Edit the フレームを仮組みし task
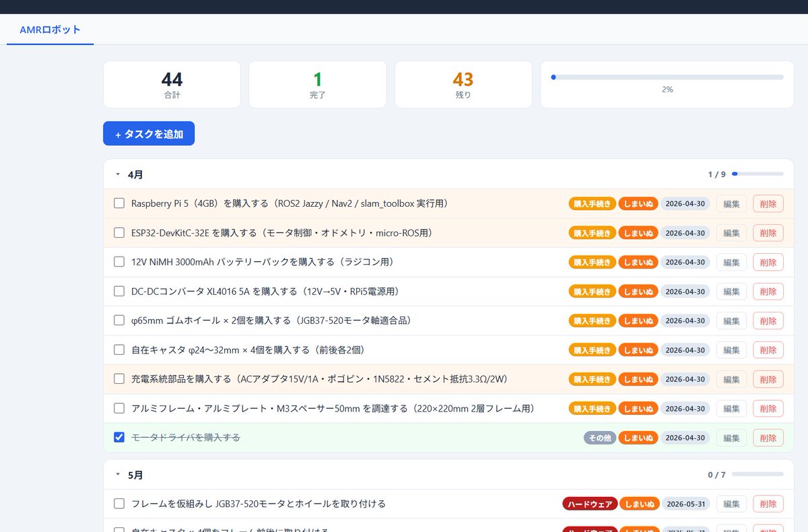The width and height of the screenshot is (808, 532). pyautogui.click(x=731, y=504)
